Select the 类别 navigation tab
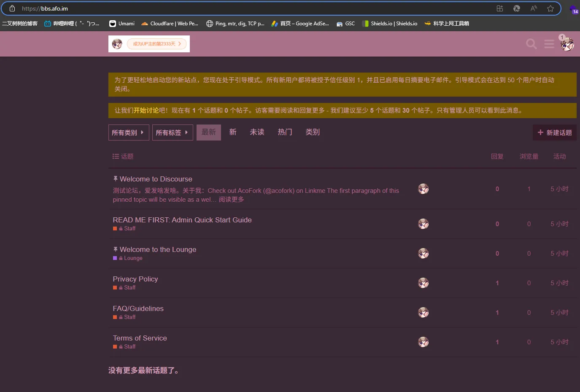Viewport: 580px width, 392px height. (312, 132)
